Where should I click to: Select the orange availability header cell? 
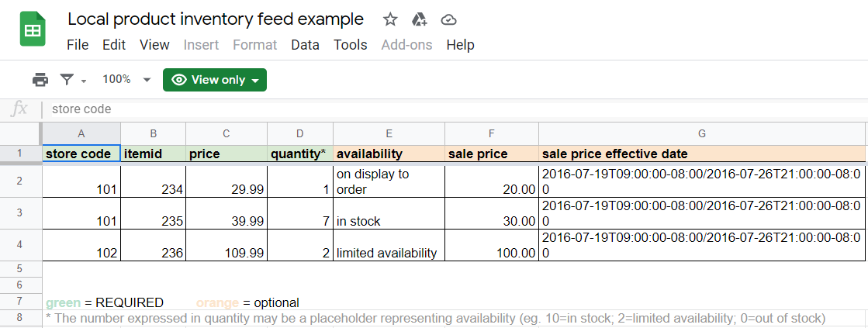click(x=389, y=154)
